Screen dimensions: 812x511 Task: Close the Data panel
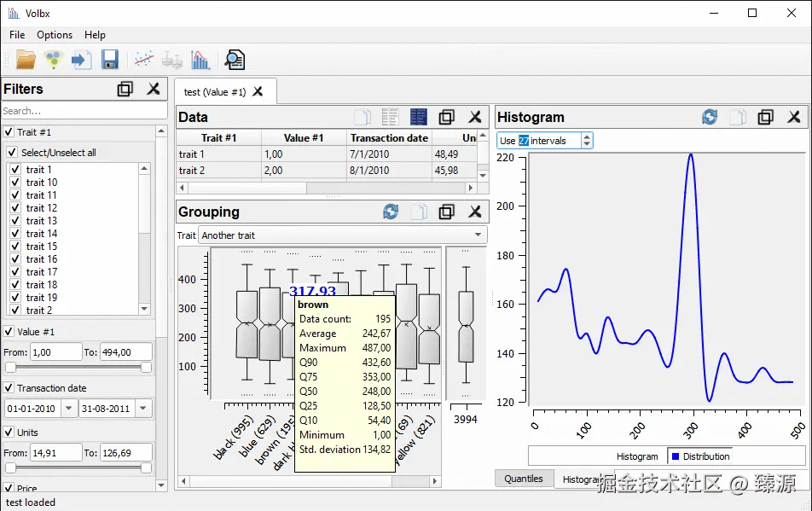pos(475,117)
